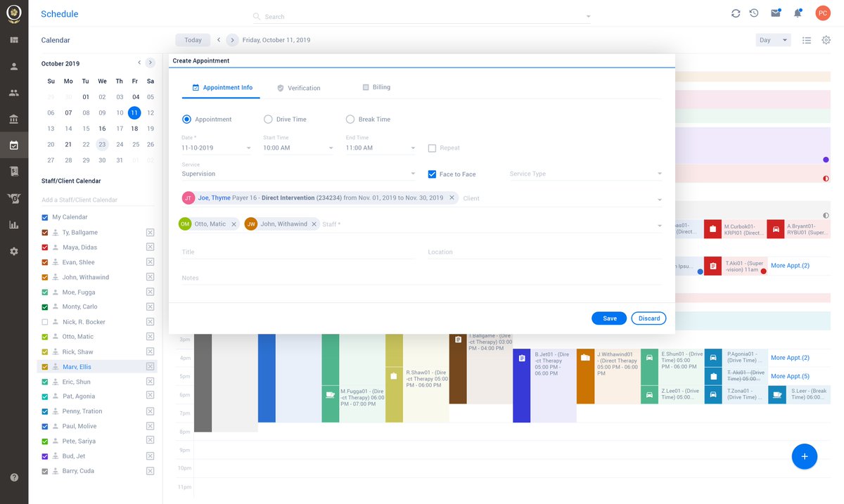Switch to agenda list view icon
The image size is (844, 504).
coord(806,40)
